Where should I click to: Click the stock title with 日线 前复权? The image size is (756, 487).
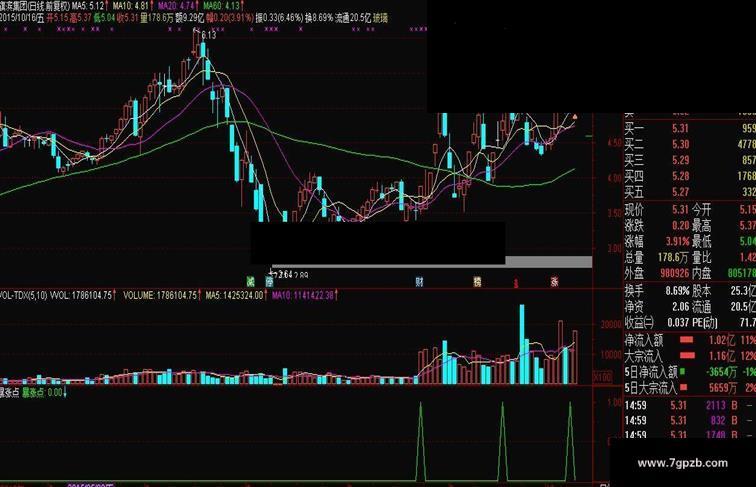point(35,6)
